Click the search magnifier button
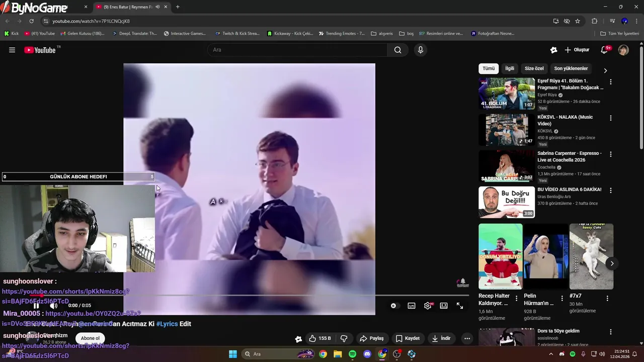Viewport: 644px width, 362px height. (398, 50)
